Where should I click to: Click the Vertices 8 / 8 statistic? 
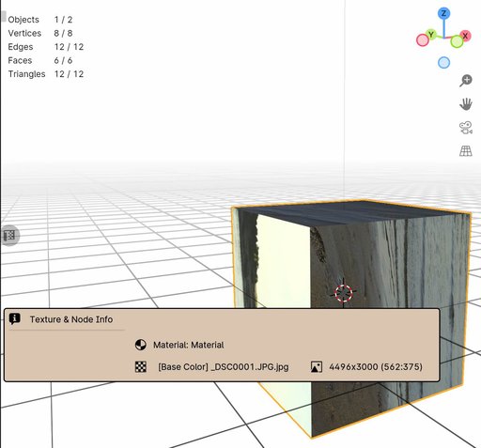(x=40, y=33)
